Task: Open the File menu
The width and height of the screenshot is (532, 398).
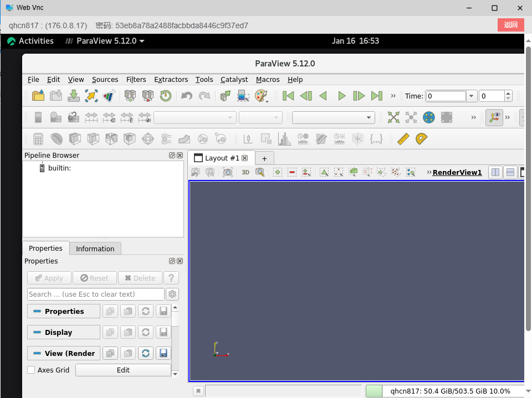Action: pos(33,79)
